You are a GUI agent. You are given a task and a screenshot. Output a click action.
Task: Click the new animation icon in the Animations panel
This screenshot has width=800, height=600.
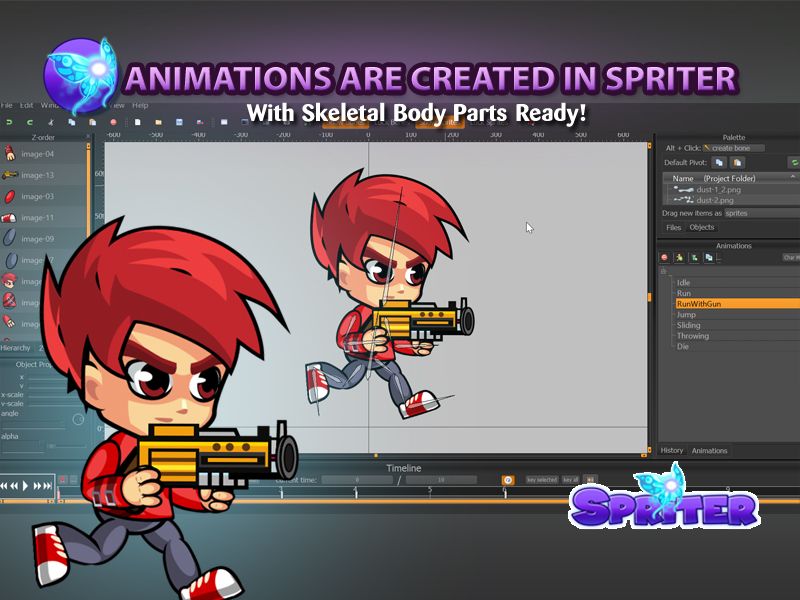coord(679,258)
